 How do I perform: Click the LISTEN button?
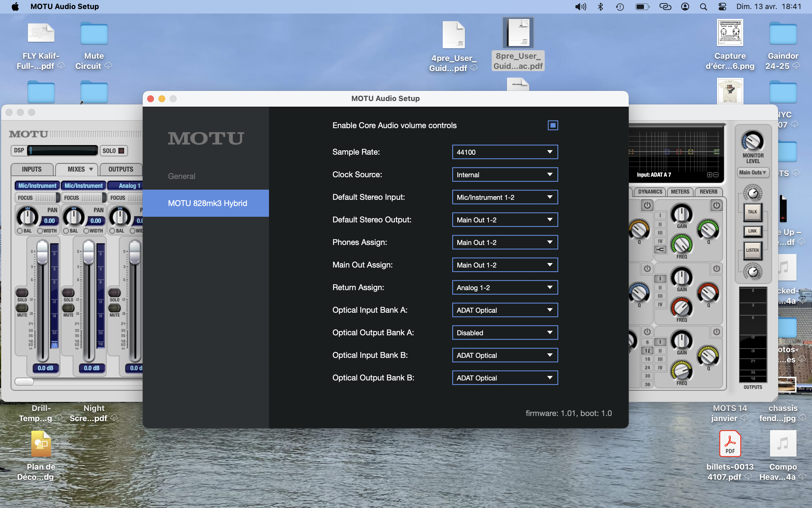752,250
